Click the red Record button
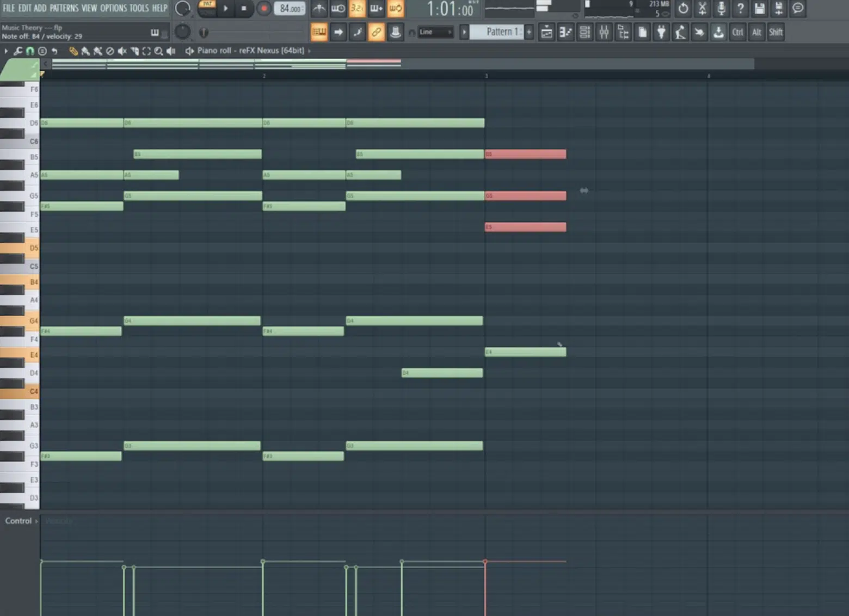Screen dimensions: 849x616 [x=263, y=8]
